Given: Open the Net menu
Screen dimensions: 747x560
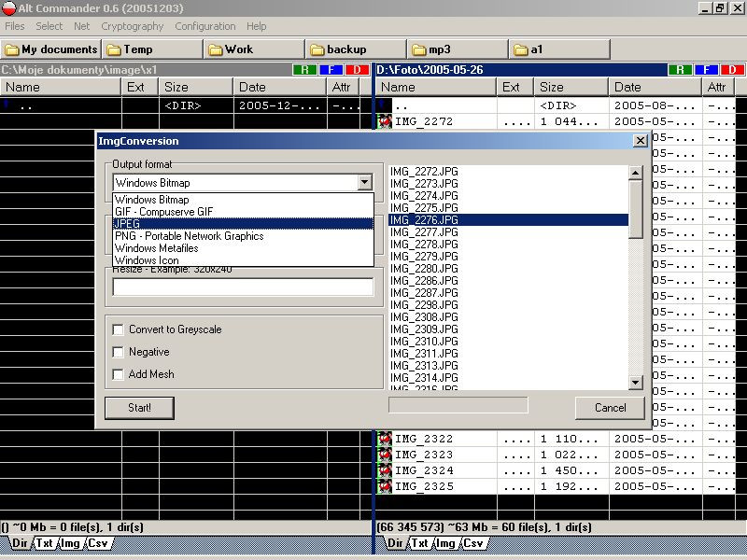Looking at the screenshot, I should pyautogui.click(x=82, y=26).
